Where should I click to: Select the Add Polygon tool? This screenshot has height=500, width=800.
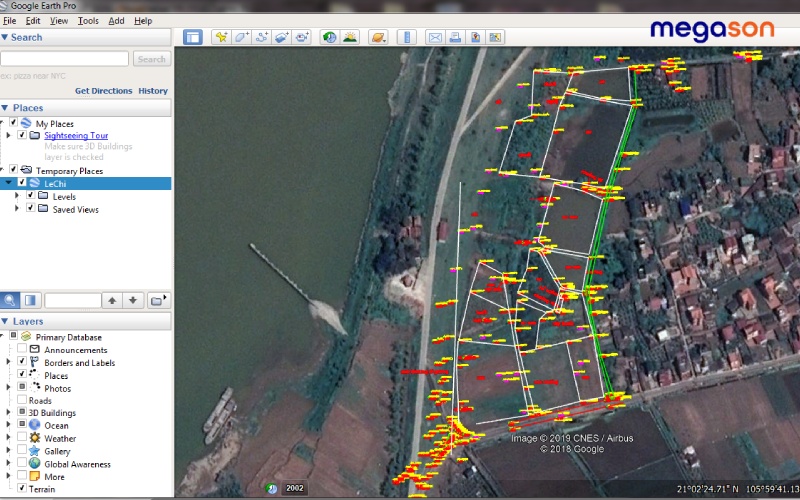click(x=241, y=37)
